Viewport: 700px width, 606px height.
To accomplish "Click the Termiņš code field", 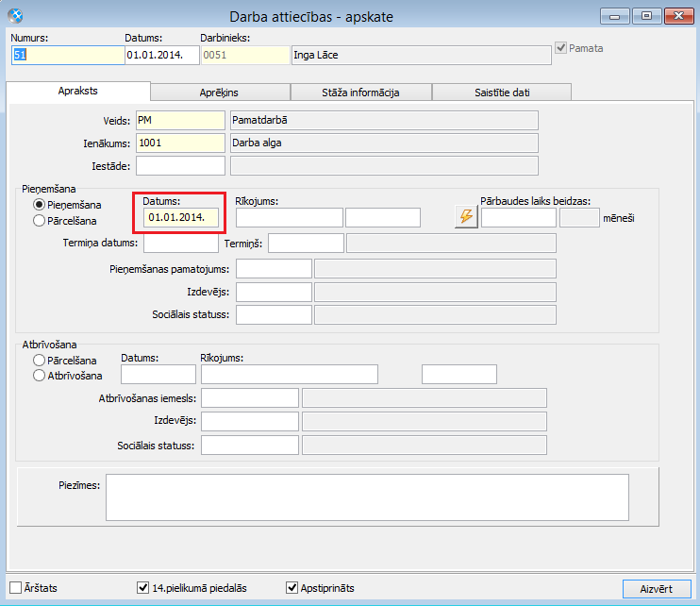I will click(x=306, y=243).
